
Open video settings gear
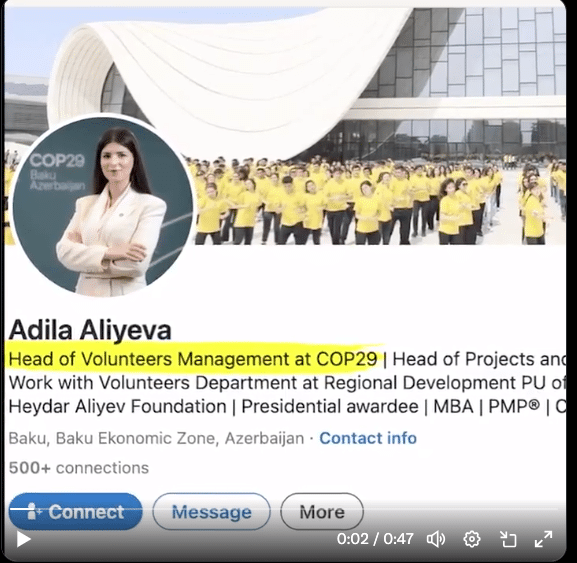coord(472,539)
